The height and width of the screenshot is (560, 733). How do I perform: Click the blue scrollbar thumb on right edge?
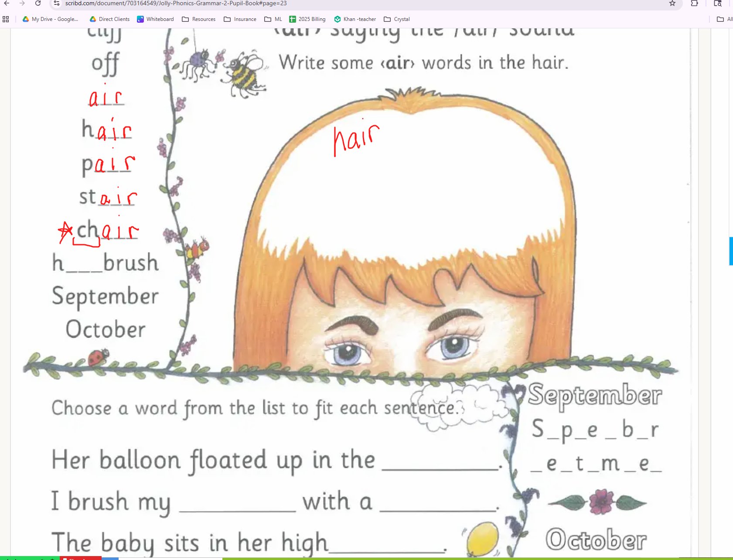pos(731,251)
